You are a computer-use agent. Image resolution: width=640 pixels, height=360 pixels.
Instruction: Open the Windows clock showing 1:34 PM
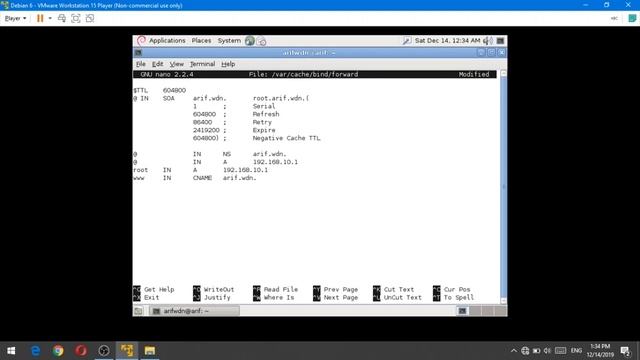[600, 351]
